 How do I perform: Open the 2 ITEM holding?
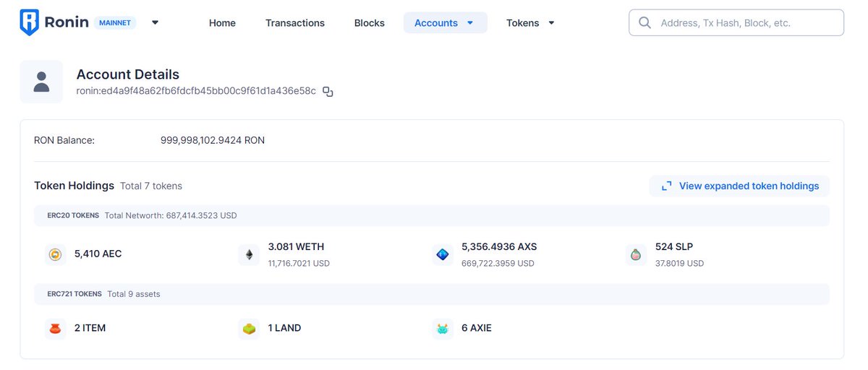(90, 328)
